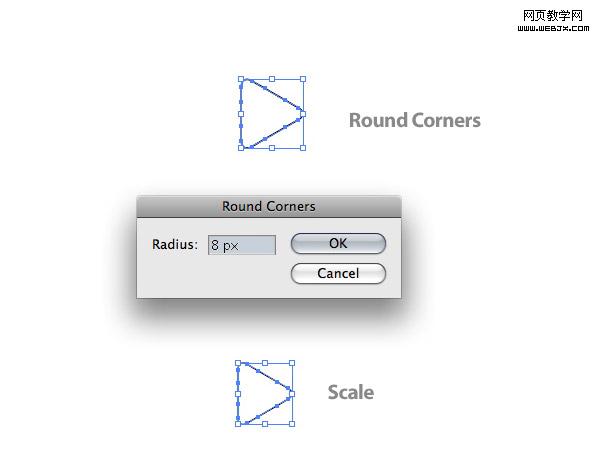This screenshot has height=453, width=600.
Task: Select top-right handle of lower Scale triangle
Action: coord(292,363)
